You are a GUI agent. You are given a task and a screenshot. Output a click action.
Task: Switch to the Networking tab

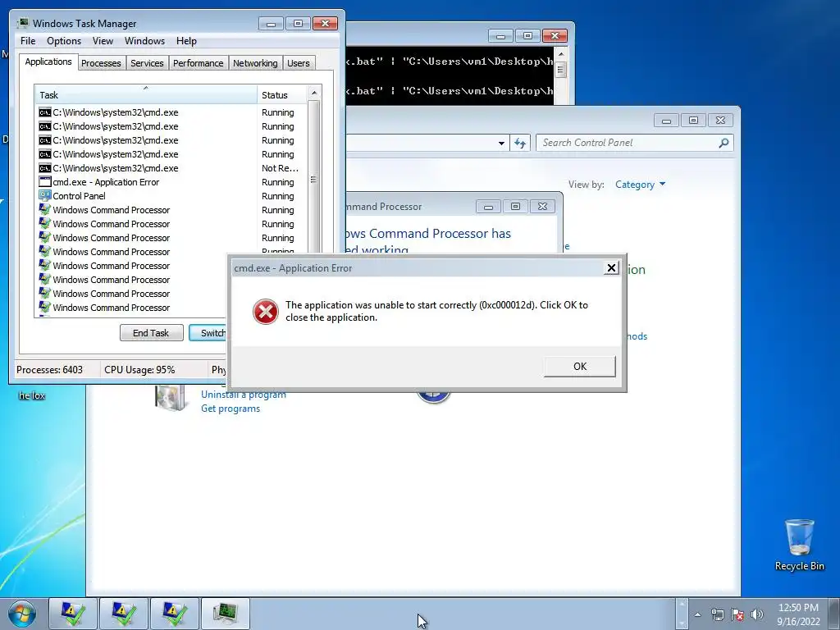[255, 63]
